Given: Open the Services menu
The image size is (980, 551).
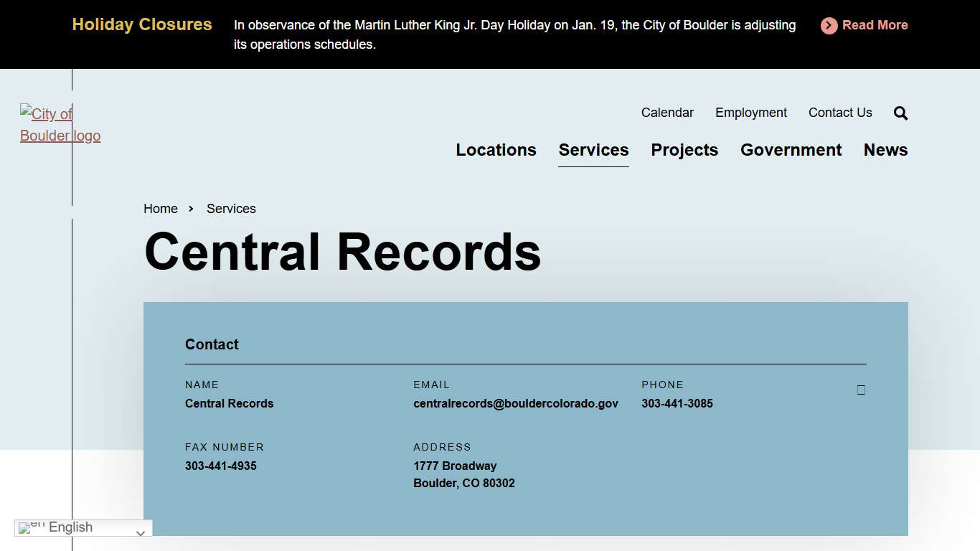Looking at the screenshot, I should (x=593, y=150).
